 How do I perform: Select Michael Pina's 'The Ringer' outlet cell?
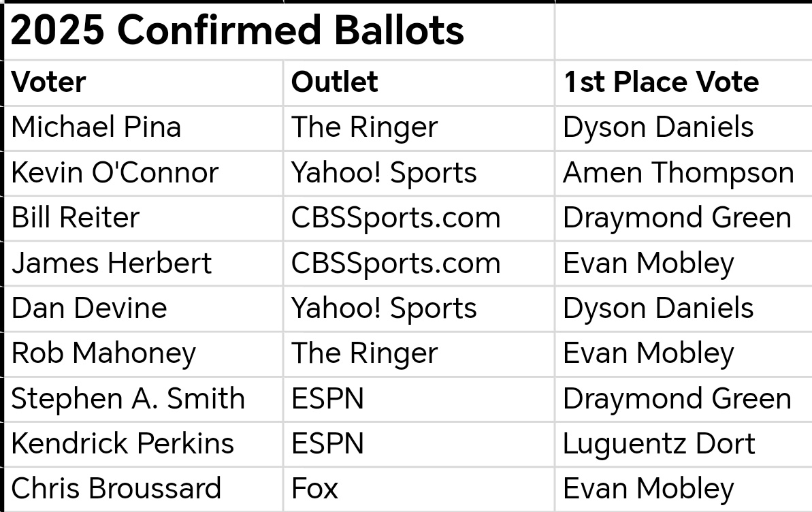click(x=419, y=128)
